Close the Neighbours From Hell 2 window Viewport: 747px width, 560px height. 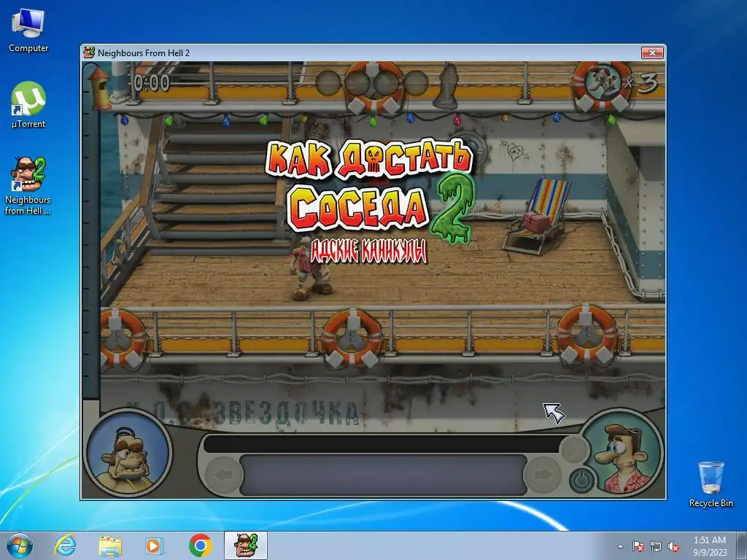652,52
